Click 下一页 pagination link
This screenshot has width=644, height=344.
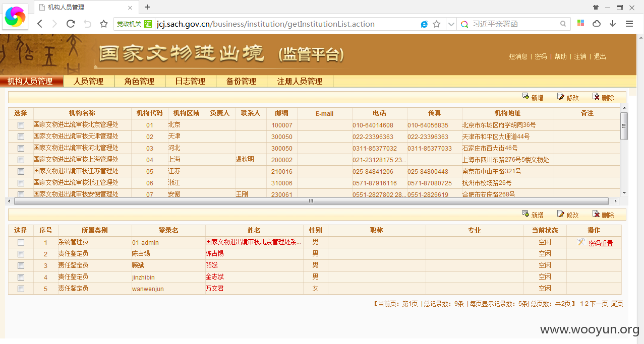599,304
